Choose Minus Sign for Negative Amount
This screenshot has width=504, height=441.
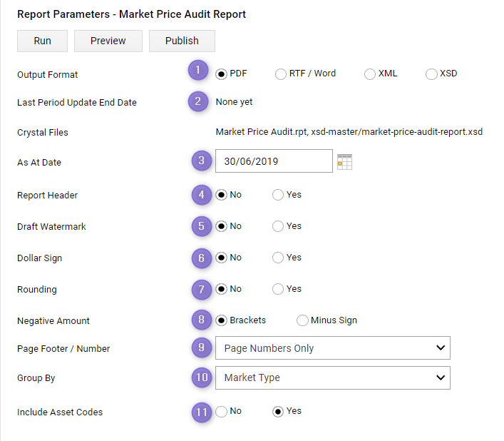(x=302, y=320)
